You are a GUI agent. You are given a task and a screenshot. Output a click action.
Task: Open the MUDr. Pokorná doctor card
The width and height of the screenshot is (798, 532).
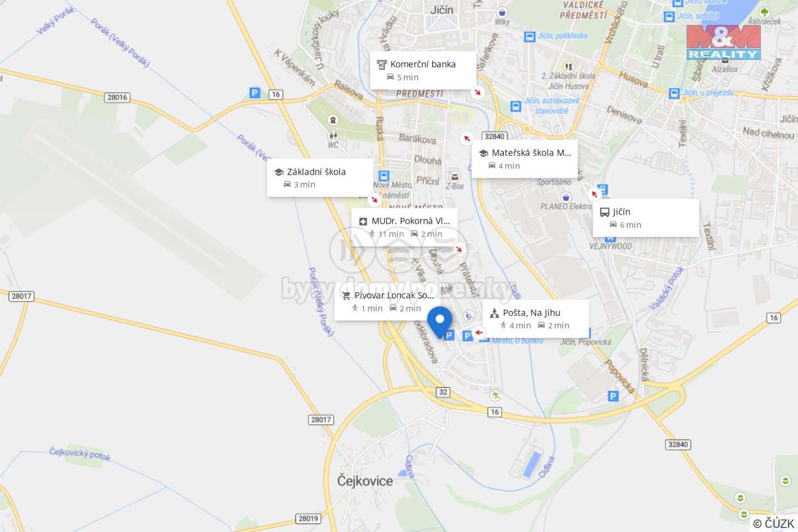click(405, 227)
